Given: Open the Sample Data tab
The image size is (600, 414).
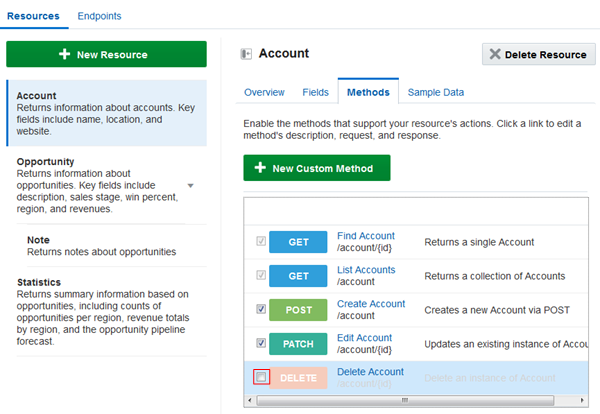Looking at the screenshot, I should (x=435, y=92).
